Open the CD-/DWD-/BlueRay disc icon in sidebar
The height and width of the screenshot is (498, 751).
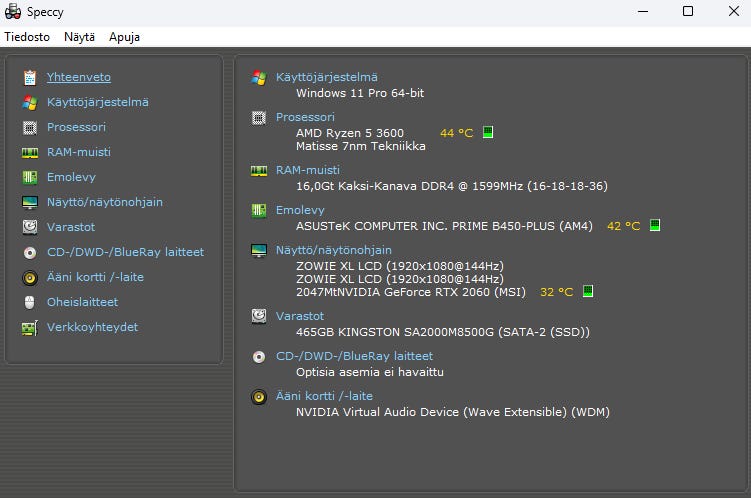(x=29, y=252)
